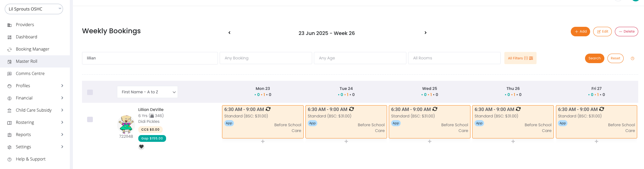This screenshot has width=644, height=169.
Task: Click the Comms Centre message icon
Action: pyautogui.click(x=9, y=74)
